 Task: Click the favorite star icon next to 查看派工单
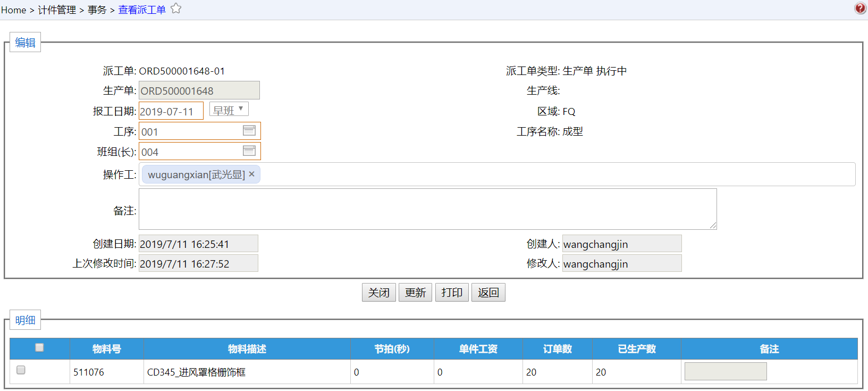pyautogui.click(x=176, y=9)
